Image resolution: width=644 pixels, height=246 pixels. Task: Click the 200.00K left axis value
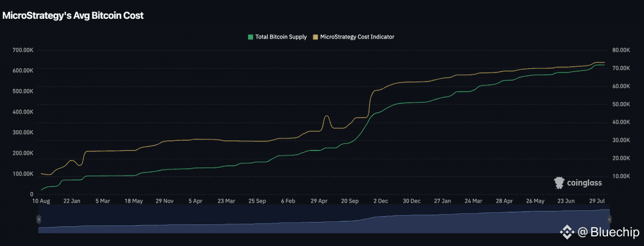[23, 153]
